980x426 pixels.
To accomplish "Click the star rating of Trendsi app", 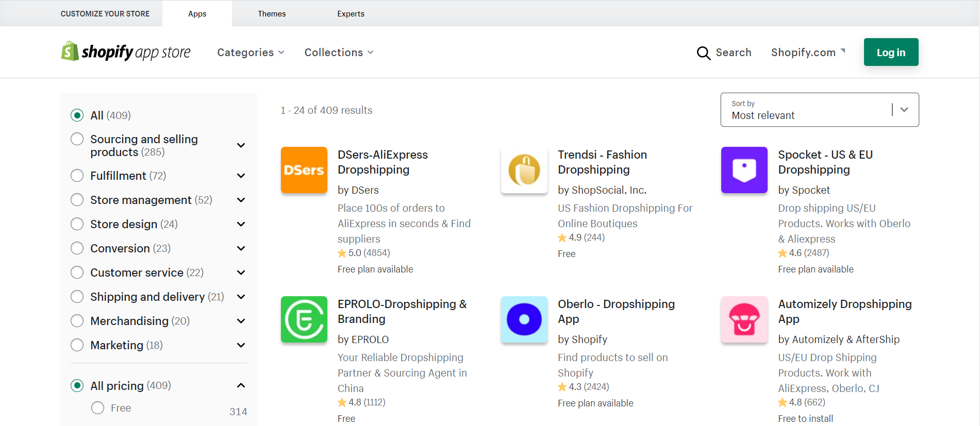I will [582, 237].
